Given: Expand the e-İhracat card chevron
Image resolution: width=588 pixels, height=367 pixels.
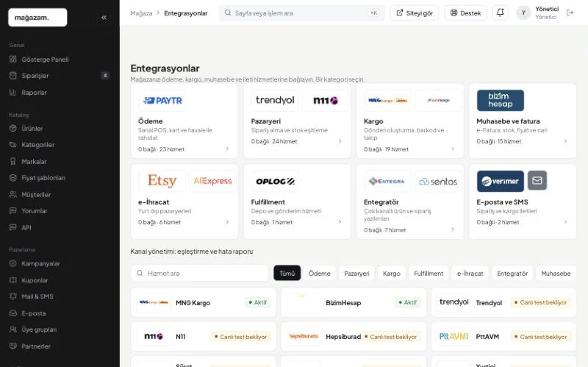Looking at the screenshot, I should [x=227, y=222].
